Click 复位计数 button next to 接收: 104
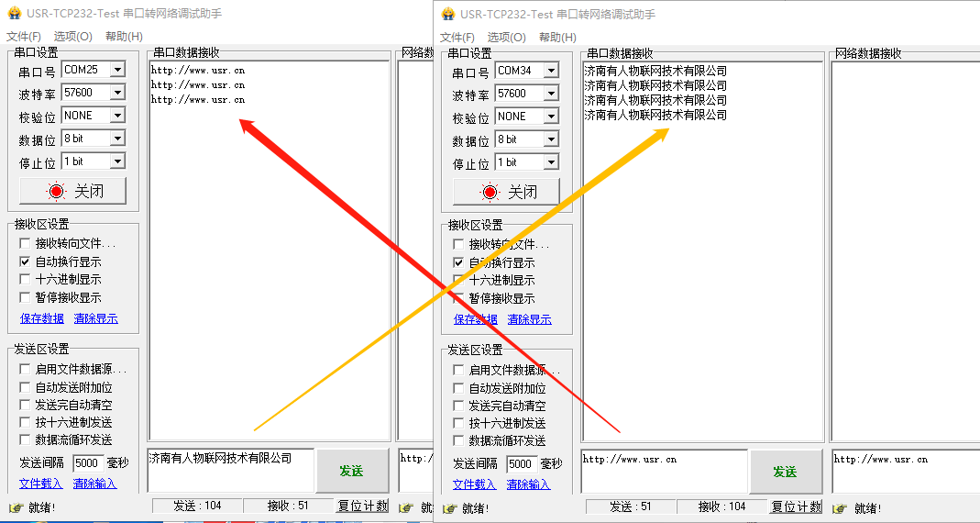The width and height of the screenshot is (980, 523). point(797,506)
